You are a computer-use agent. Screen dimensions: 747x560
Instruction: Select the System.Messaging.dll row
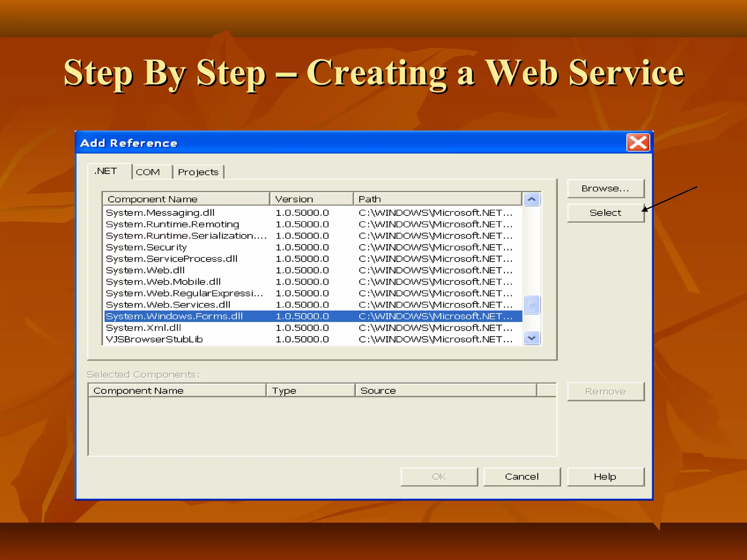pyautogui.click(x=313, y=213)
